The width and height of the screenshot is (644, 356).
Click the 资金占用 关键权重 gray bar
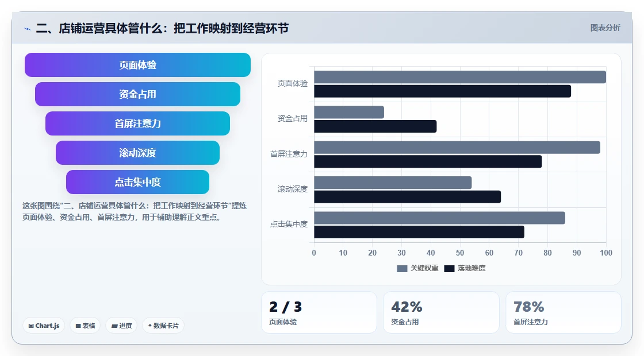click(349, 113)
